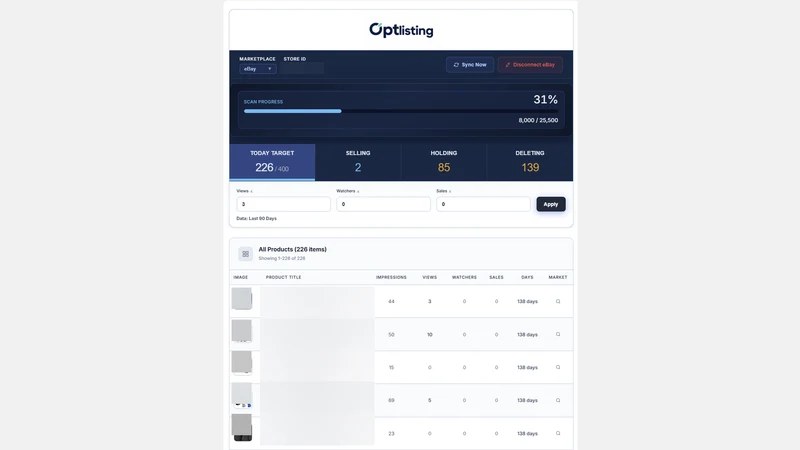Viewport: 800px width, 450px height.
Task: Click Showing 1-226 of 226 text
Action: coord(282,258)
